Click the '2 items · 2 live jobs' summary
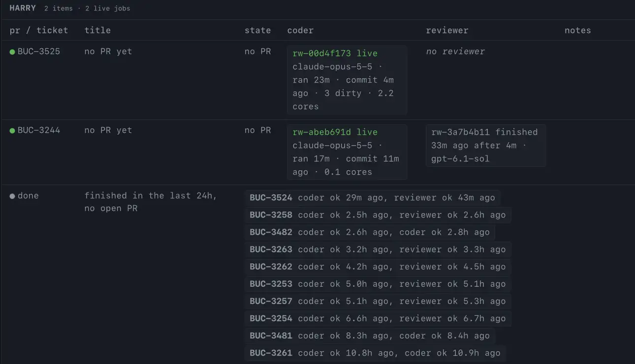This screenshot has width=635, height=364. coord(87,8)
